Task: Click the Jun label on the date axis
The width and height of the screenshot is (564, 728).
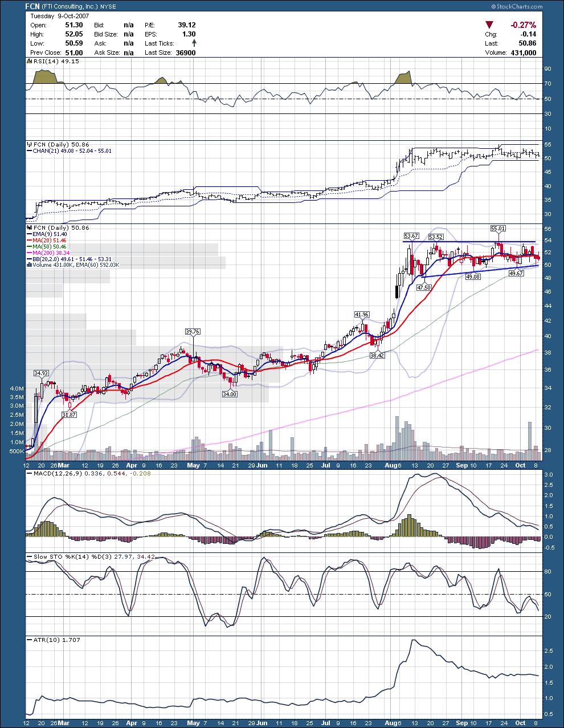Action: [261, 465]
